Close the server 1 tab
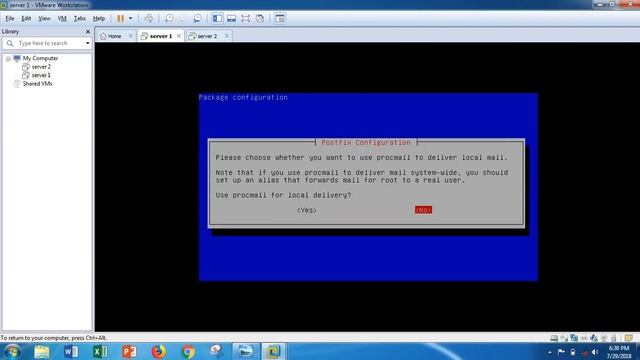This screenshot has width=640, height=360. pos(179,36)
